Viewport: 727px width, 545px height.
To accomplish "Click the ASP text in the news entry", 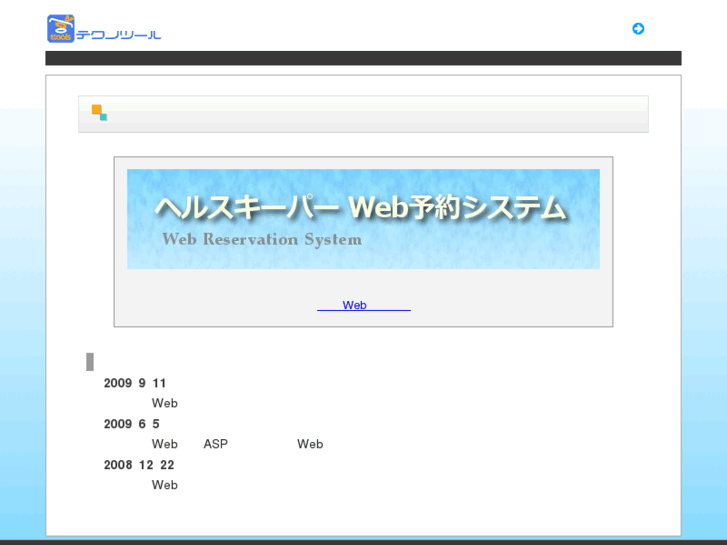I will tap(216, 444).
